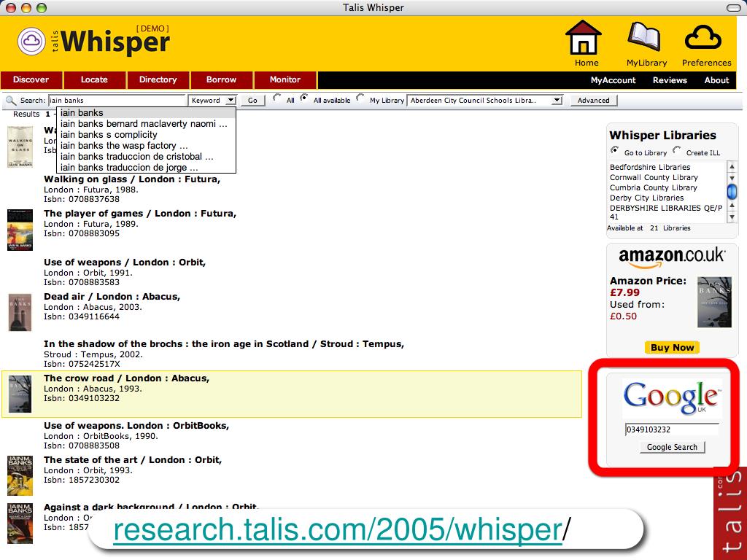The image size is (747, 560).
Task: Click the Buy Now button
Action: 672,348
